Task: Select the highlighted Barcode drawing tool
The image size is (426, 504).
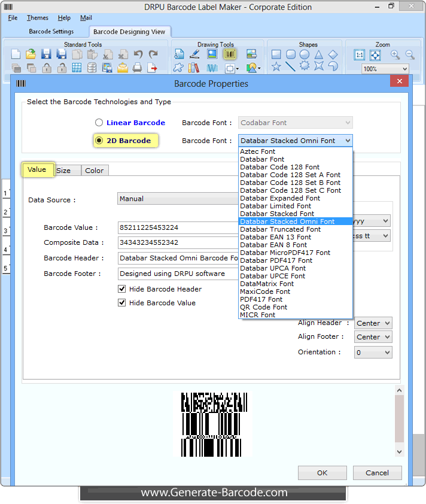Action: tap(230, 54)
